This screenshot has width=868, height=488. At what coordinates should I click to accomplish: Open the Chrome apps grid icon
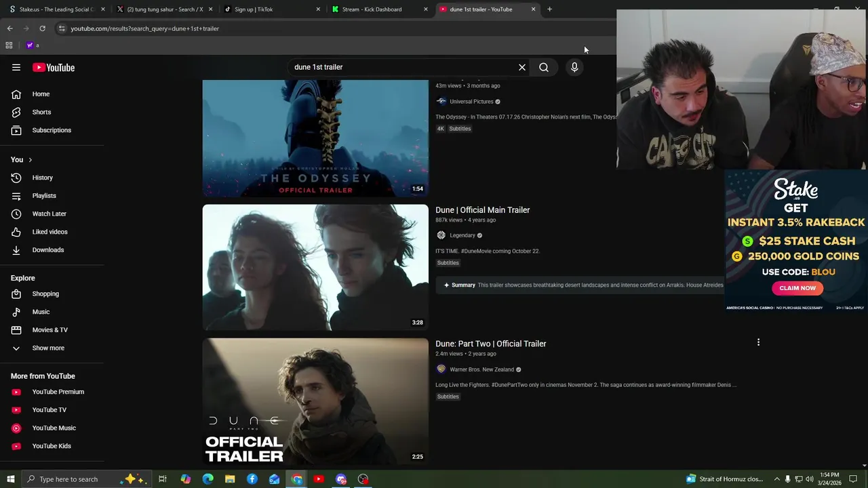pyautogui.click(x=9, y=45)
